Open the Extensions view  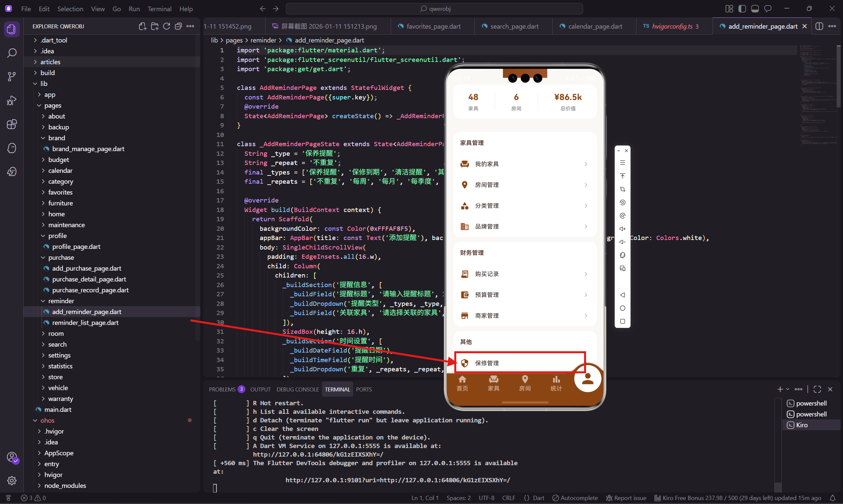pyautogui.click(x=12, y=124)
